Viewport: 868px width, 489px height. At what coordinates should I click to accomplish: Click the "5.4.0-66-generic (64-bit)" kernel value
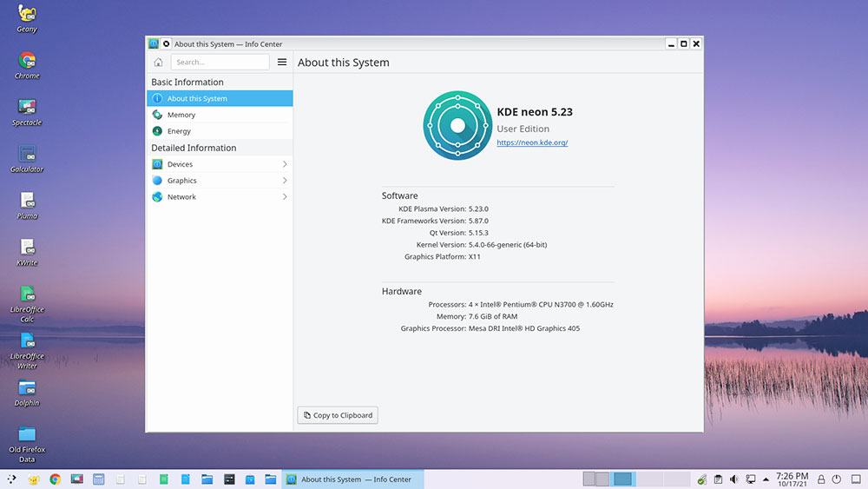tap(508, 245)
